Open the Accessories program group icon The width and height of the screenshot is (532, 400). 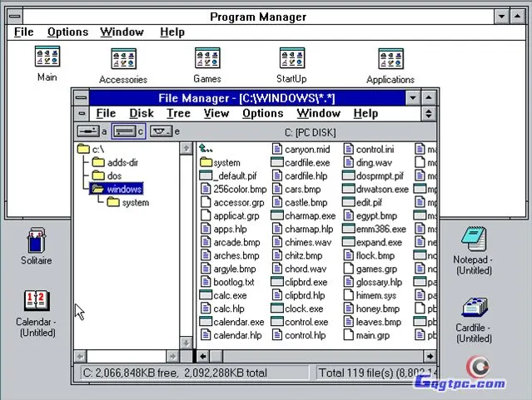[x=123, y=59]
